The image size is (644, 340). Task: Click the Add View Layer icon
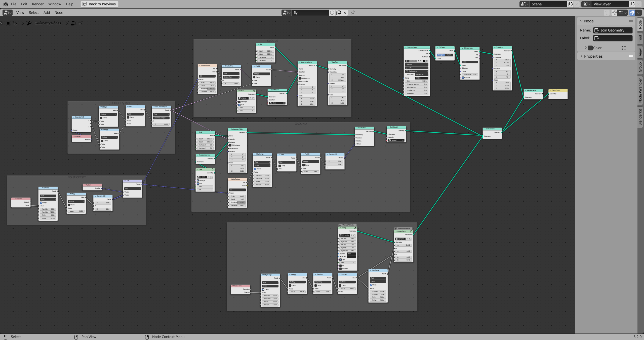click(x=632, y=4)
